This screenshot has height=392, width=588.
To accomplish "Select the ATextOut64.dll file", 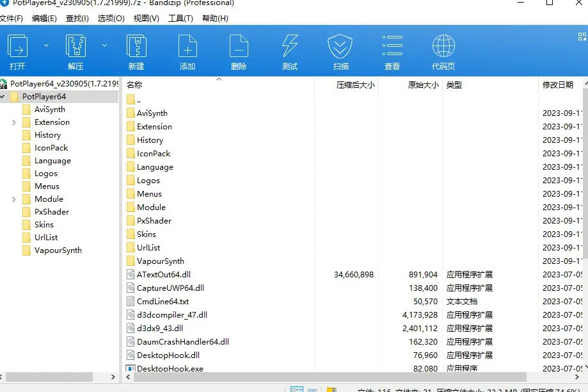I will pos(164,275).
